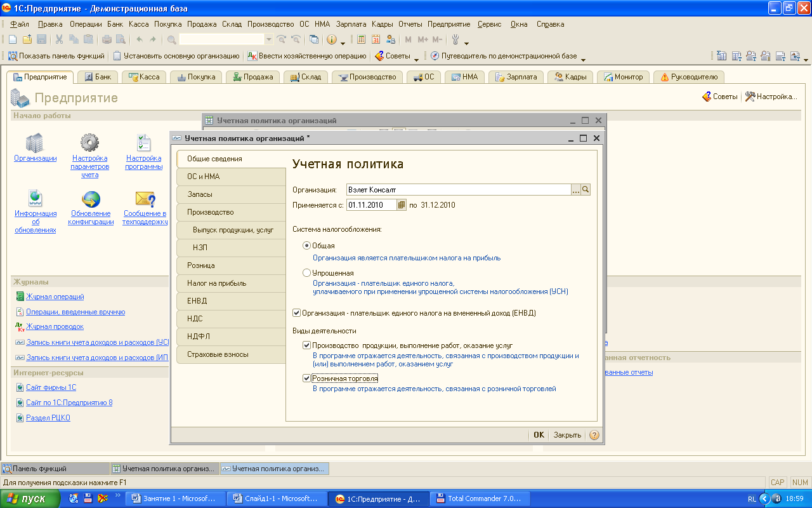Switch to the Производство tab
Image resolution: width=812 pixels, height=508 pixels.
point(368,77)
